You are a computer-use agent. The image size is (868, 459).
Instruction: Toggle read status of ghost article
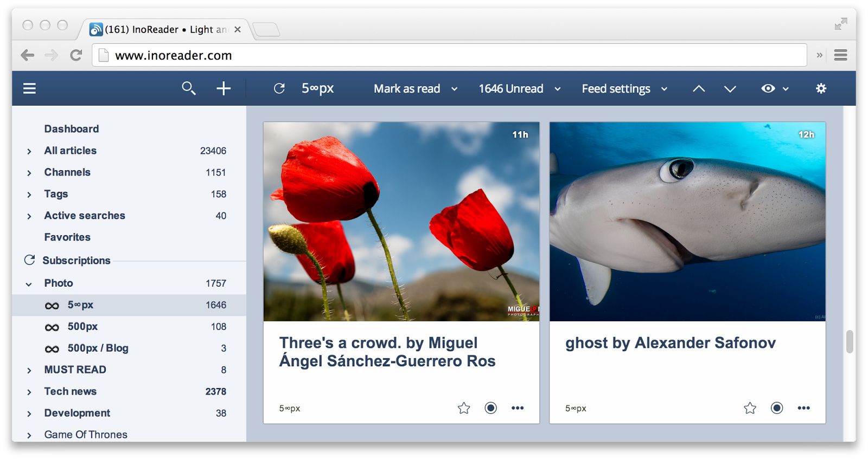pos(777,408)
